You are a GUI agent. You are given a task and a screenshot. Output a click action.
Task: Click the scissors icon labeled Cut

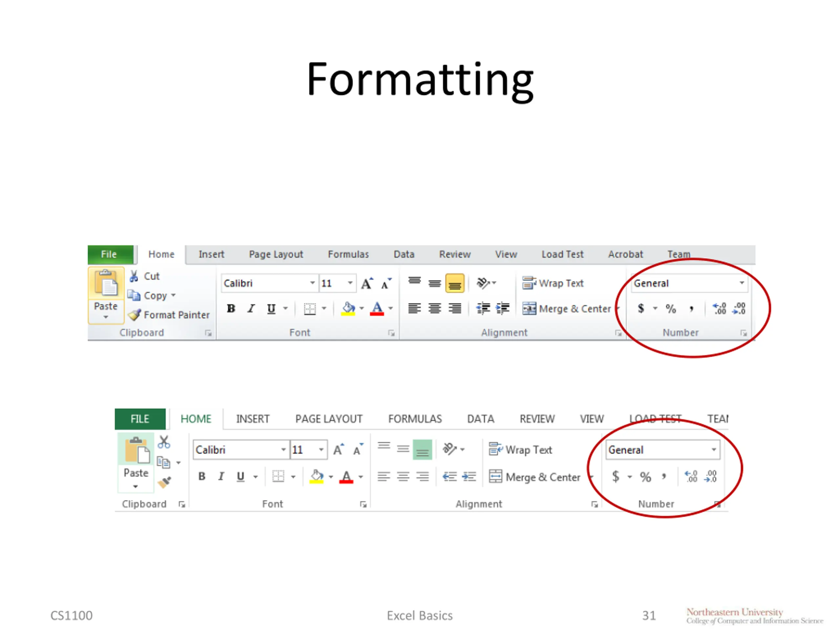pos(134,276)
